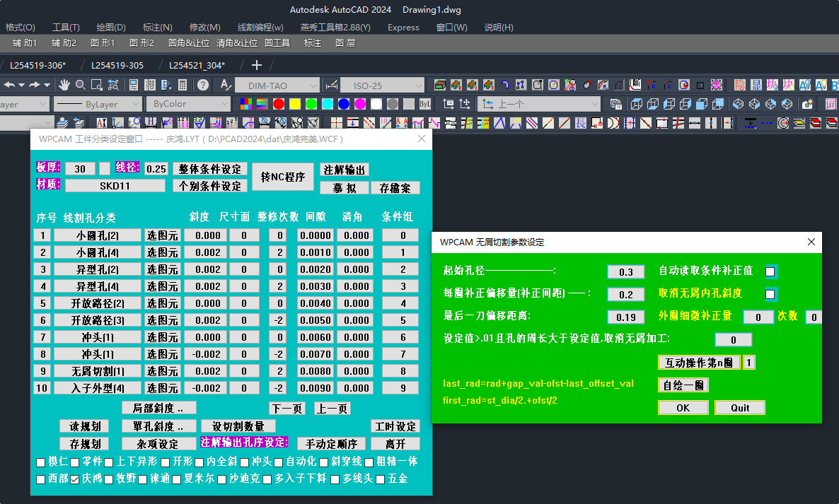839x504 pixels.
Task: Click the multiline text AI icon
Action: tap(102, 124)
